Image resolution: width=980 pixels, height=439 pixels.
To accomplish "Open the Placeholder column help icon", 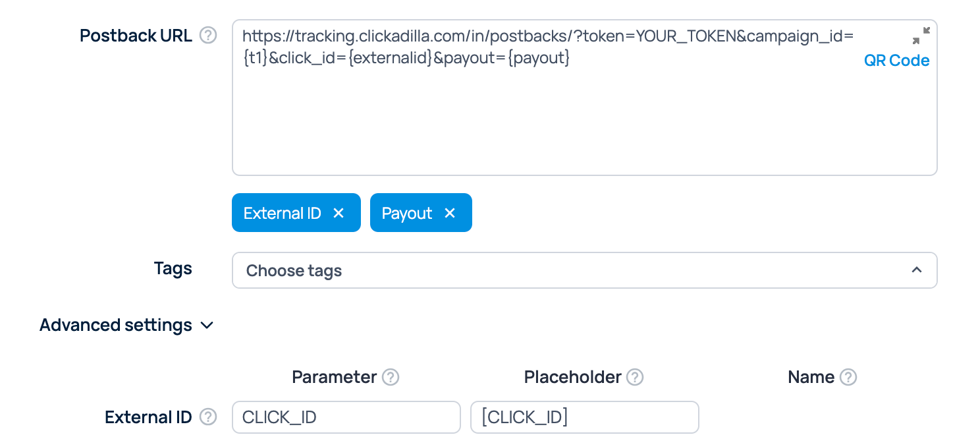I will coord(635,376).
